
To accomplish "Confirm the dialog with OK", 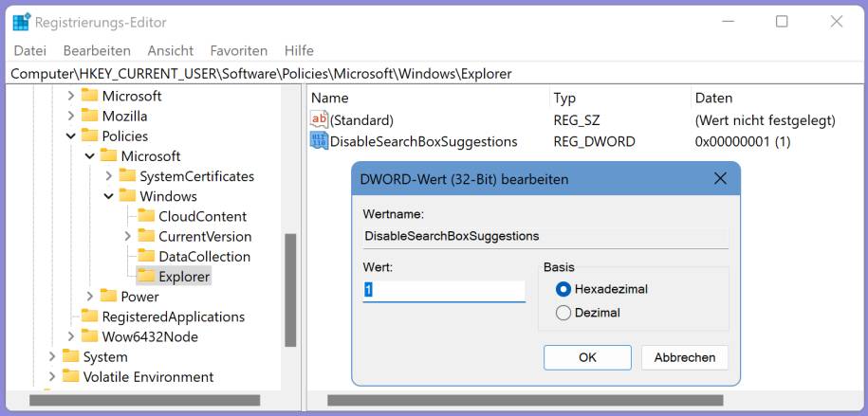I will coord(587,357).
